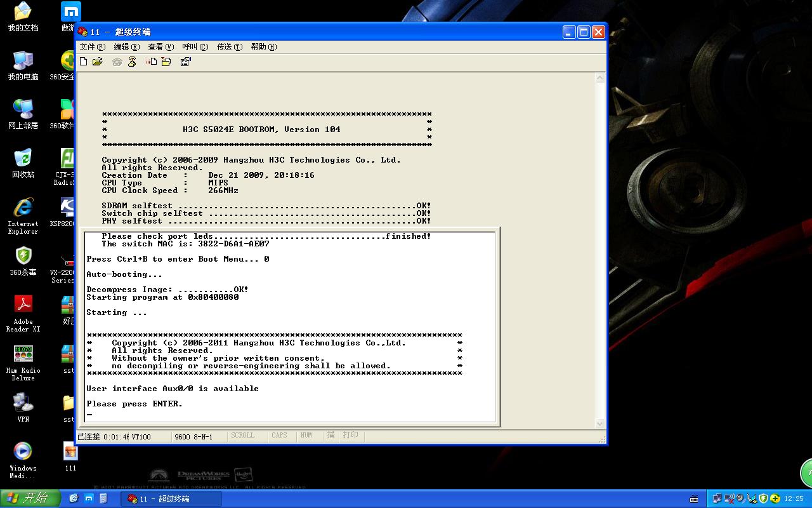Click the Show Desktop quick launch icon
The width and height of the screenshot is (812, 508).
[74, 498]
